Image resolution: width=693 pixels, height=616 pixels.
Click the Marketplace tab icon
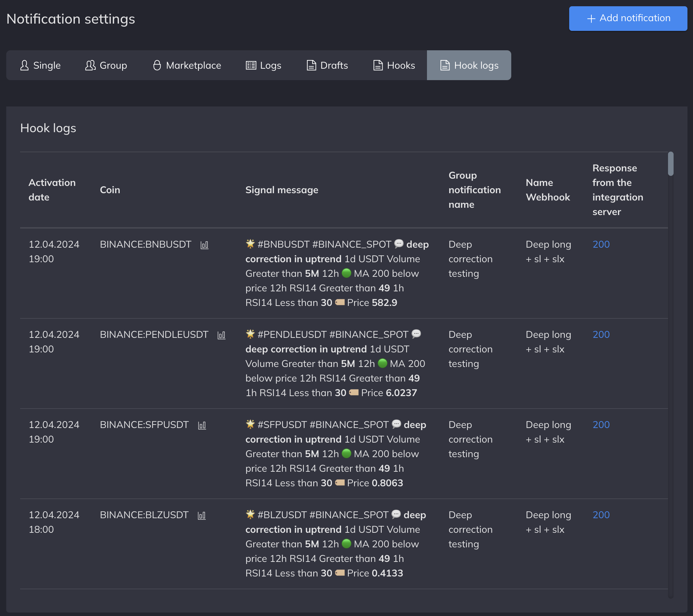pyautogui.click(x=157, y=65)
